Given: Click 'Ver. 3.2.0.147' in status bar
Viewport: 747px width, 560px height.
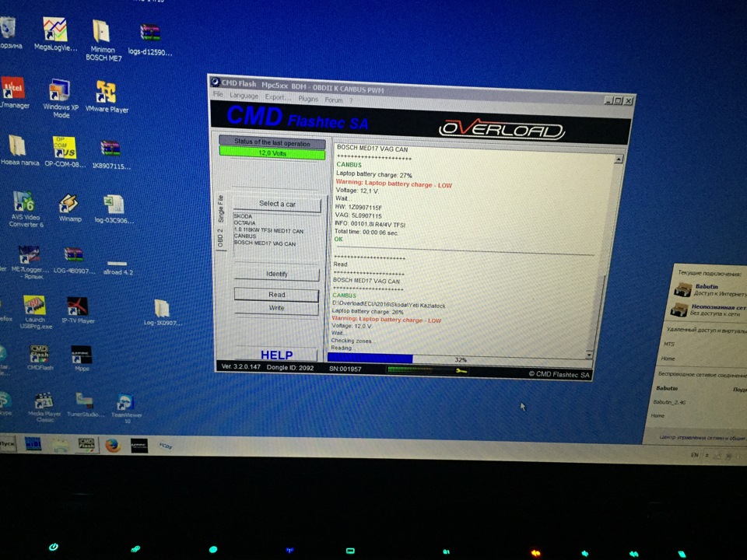Looking at the screenshot, I should pos(240,366).
